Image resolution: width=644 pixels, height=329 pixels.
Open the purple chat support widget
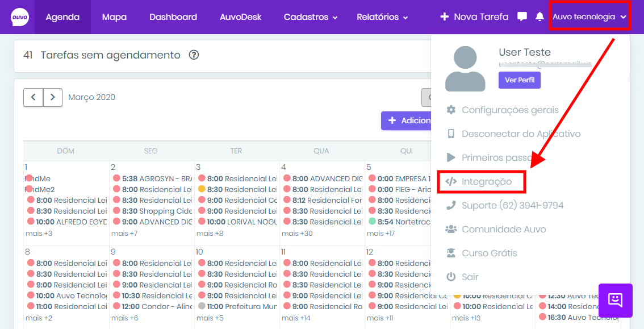click(615, 300)
